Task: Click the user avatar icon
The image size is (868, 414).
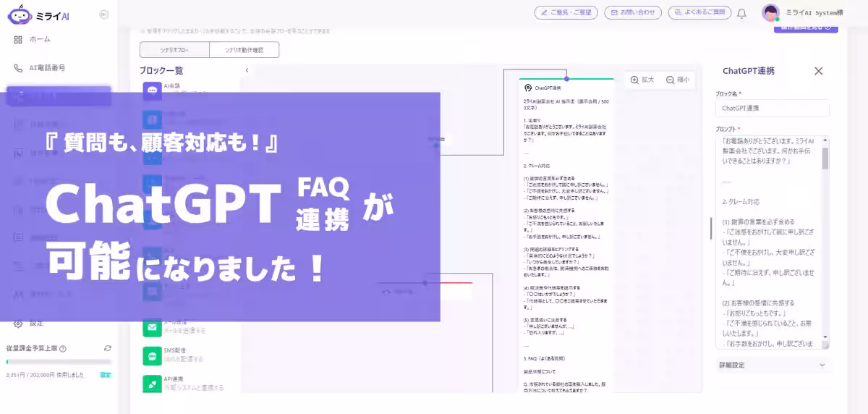Action: 771,12
